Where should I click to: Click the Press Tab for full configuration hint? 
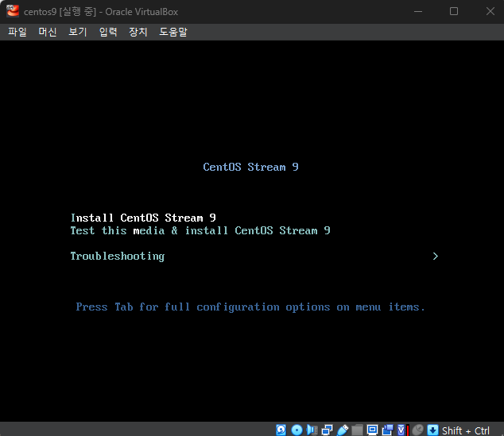coord(250,307)
